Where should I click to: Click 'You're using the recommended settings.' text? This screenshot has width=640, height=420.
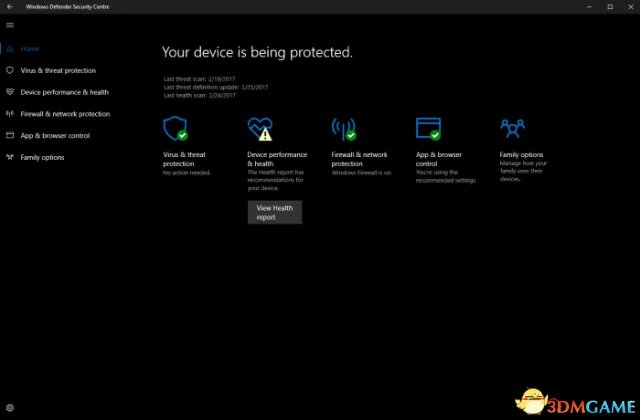[x=446, y=176]
